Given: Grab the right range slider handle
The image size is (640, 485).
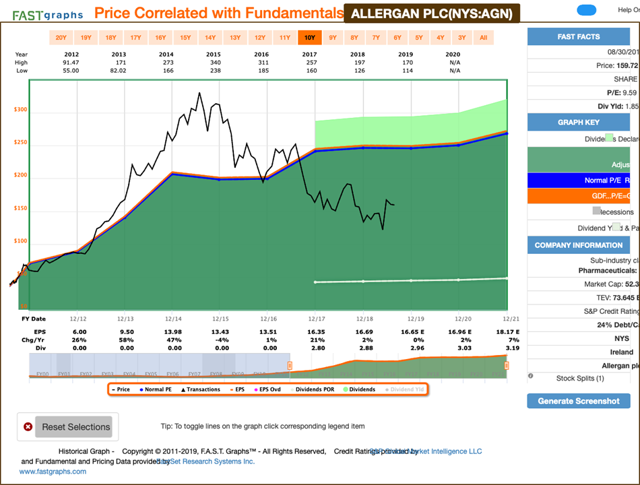Looking at the screenshot, I should pyautogui.click(x=507, y=365).
